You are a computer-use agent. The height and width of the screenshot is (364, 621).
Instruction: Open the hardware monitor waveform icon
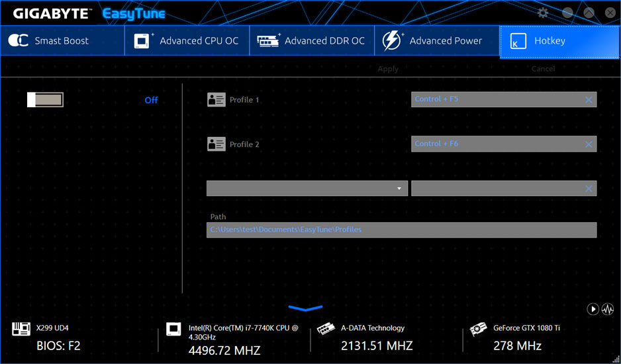607,309
